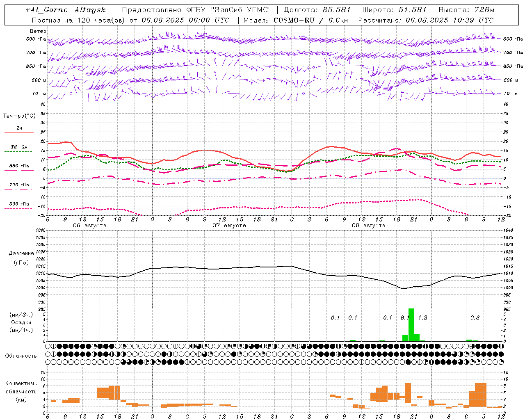
Task: Click the forecast header Прогноз на 120 часа(ов)
Action: [79, 20]
